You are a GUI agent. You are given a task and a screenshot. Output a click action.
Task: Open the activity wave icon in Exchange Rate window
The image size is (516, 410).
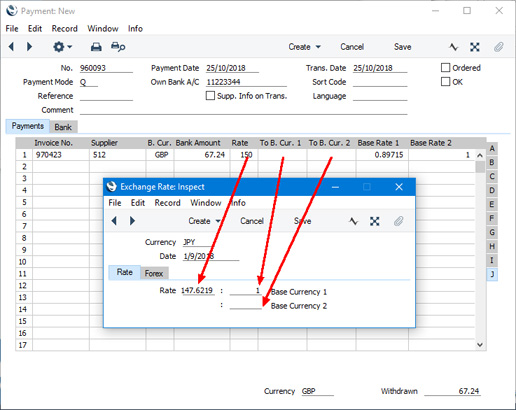(x=353, y=221)
